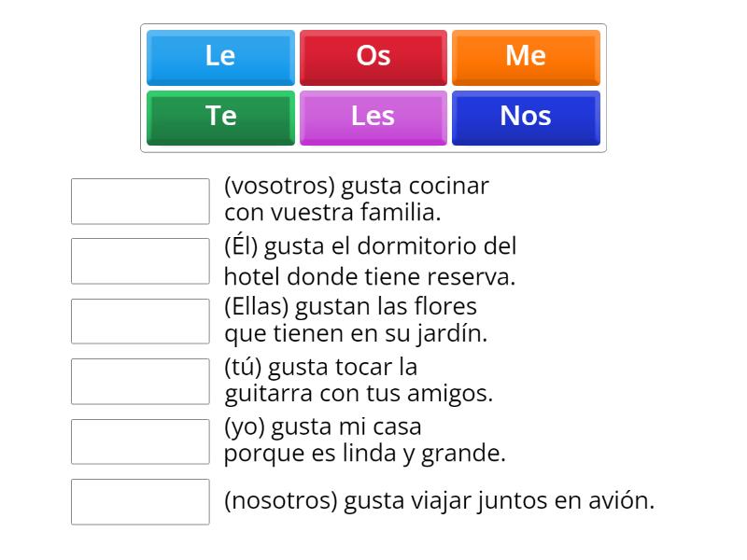Click the answer box before "(Él) gusta el dormitorio"
This screenshot has height=560, width=747.
[x=140, y=261]
